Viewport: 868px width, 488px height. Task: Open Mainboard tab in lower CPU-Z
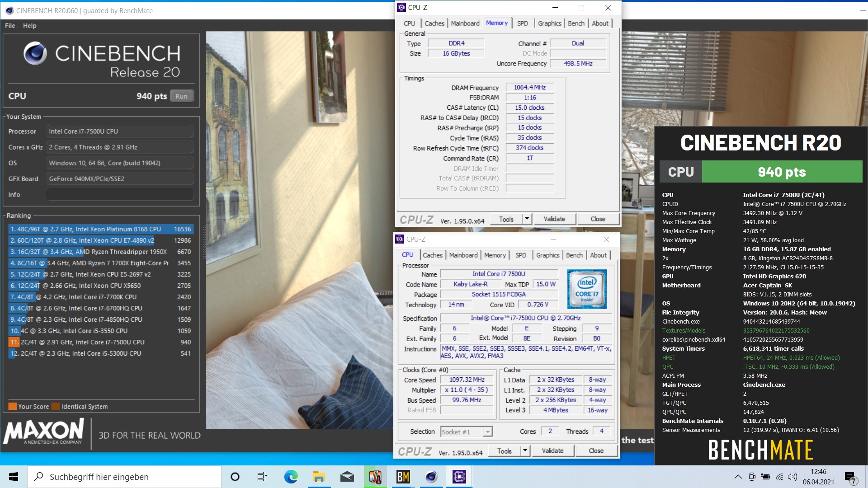point(463,255)
